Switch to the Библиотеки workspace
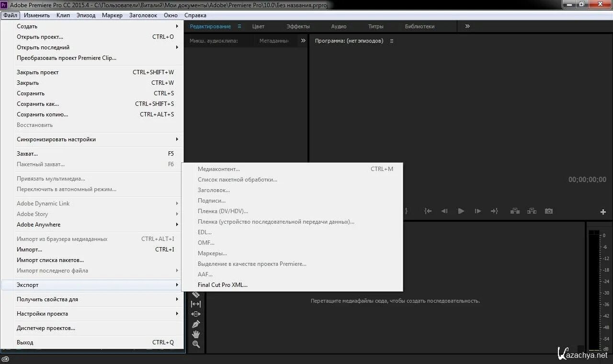 [x=420, y=26]
